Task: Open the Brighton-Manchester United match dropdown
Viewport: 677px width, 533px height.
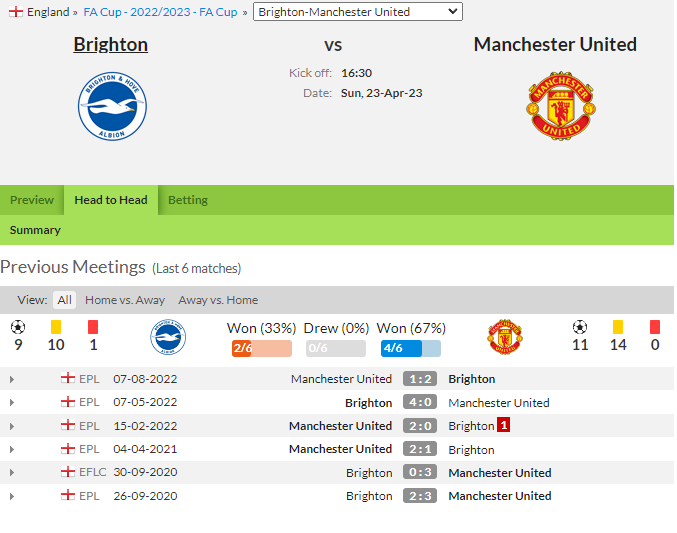Action: (357, 12)
